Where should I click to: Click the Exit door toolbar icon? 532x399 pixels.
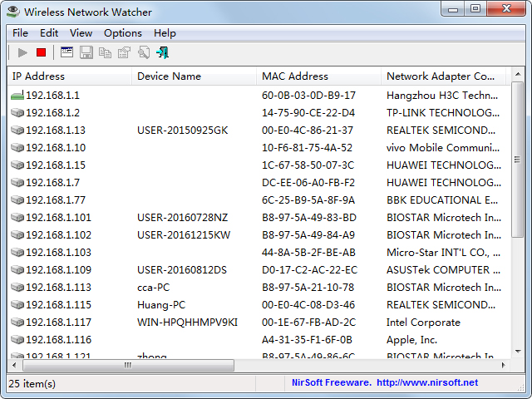(163, 52)
